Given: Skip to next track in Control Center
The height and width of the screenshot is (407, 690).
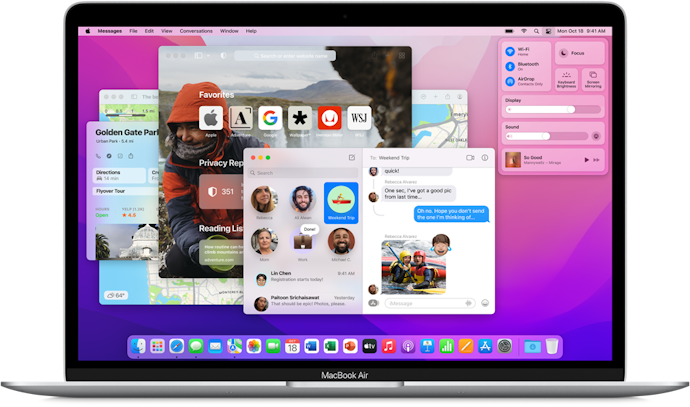Looking at the screenshot, I should [596, 160].
